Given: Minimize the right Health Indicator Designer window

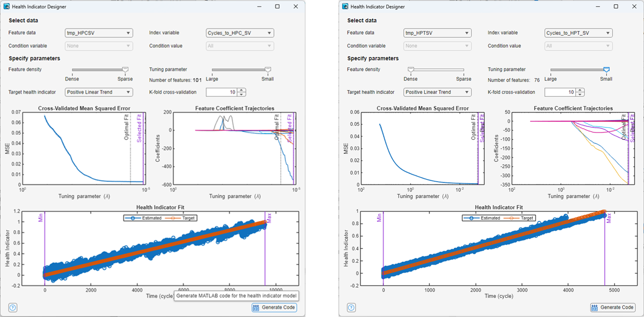Looking at the screenshot, I should (597, 7).
